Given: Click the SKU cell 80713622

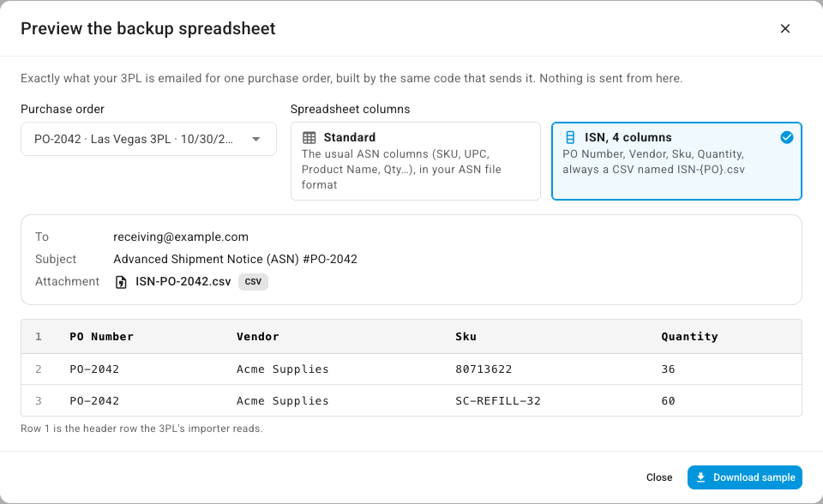Looking at the screenshot, I should (484, 369).
